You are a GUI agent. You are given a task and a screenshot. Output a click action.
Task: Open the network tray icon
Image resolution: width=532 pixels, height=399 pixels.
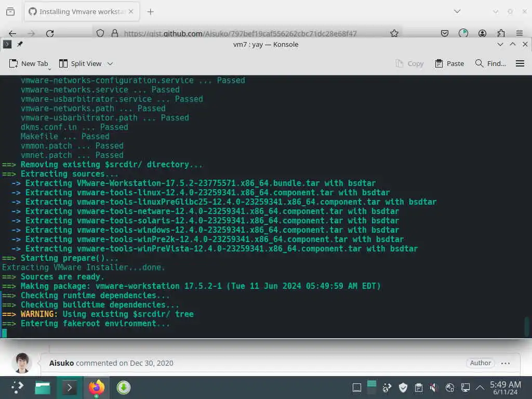[449, 388]
